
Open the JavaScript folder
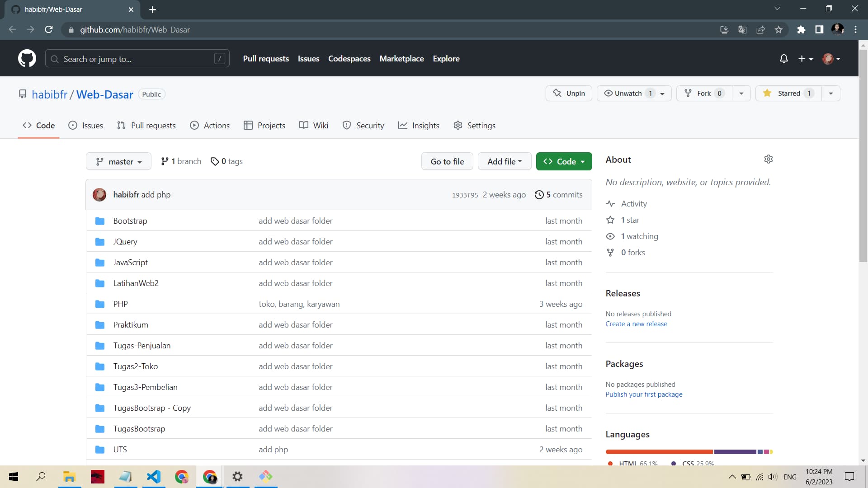[130, 263]
